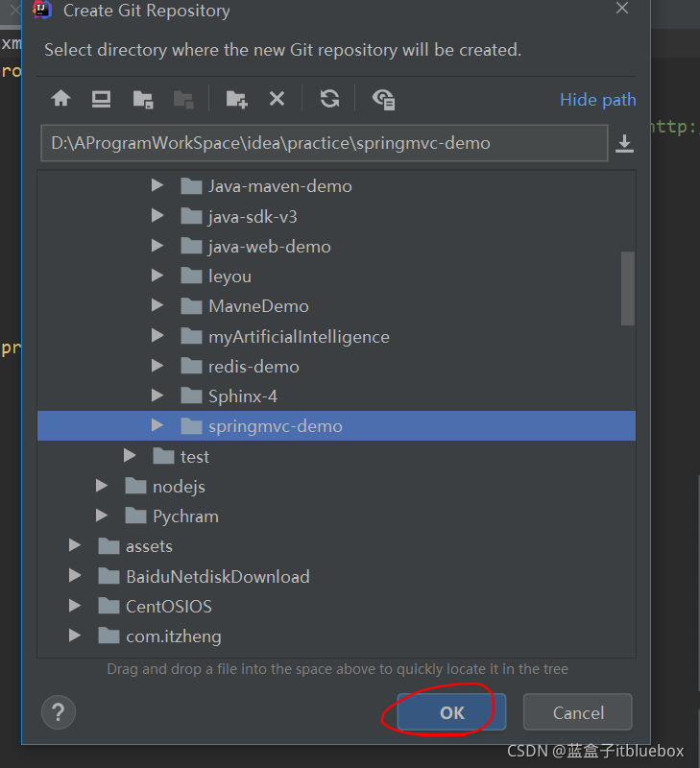Click the Cancel button
Image resolution: width=700 pixels, height=768 pixels.
coord(578,712)
